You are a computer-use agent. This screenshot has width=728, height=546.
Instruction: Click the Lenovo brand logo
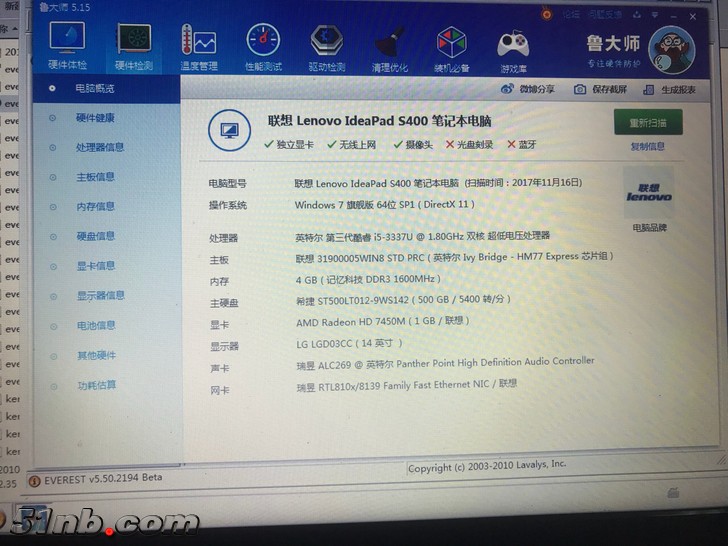649,192
